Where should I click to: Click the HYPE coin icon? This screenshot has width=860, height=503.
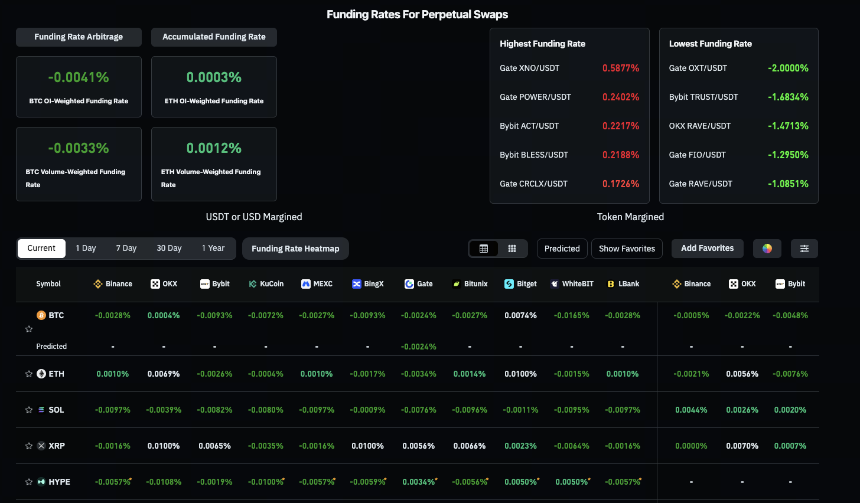pyautogui.click(x=41, y=482)
